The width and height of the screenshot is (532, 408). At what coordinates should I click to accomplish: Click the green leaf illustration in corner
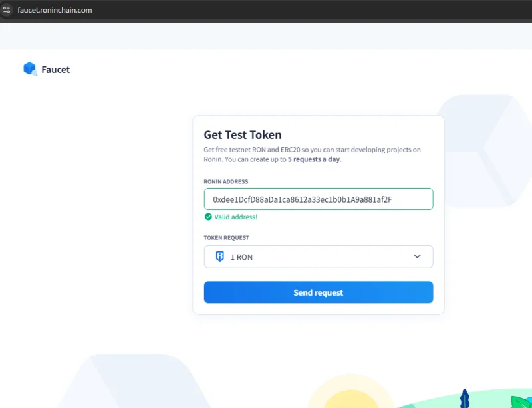click(x=521, y=402)
